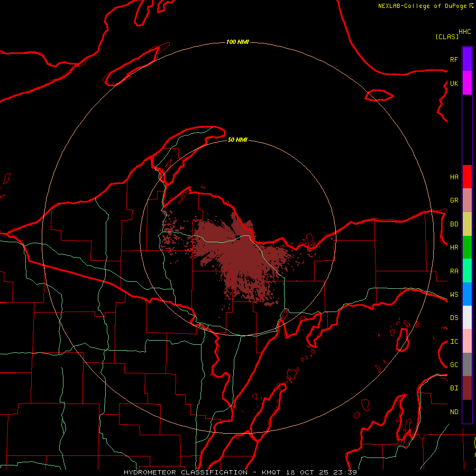The width and height of the screenshot is (476, 476).
Task: Pick the RA light green swatch
Action: pyautogui.click(x=467, y=271)
